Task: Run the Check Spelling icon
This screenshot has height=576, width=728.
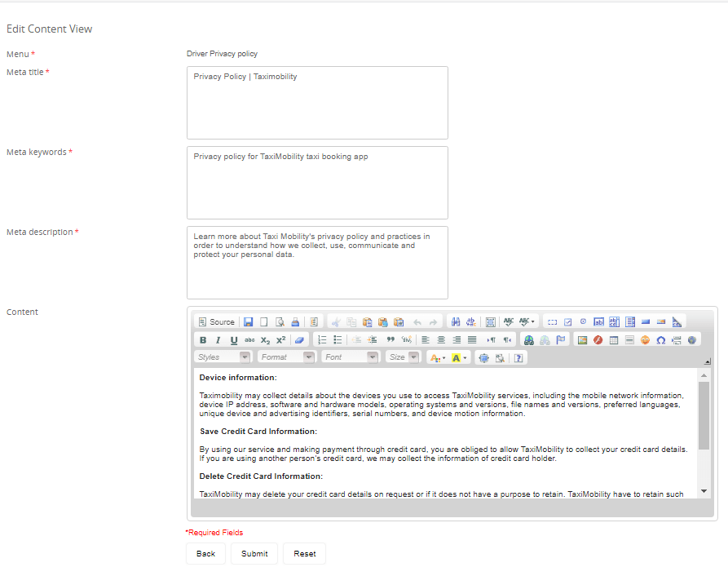Action: point(509,322)
